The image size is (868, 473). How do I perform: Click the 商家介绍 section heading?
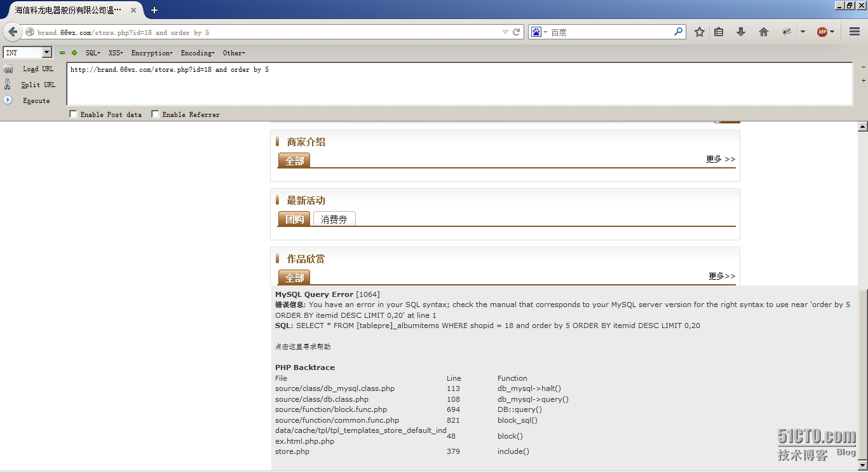[x=306, y=142]
